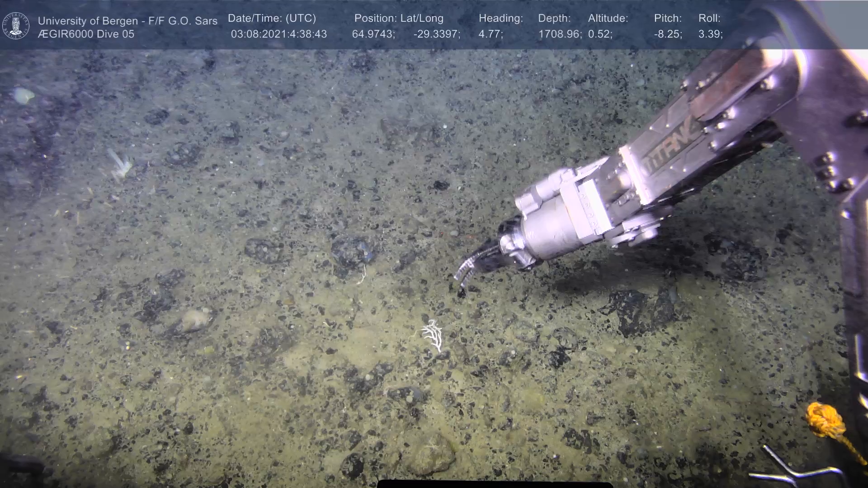
Task: Click the University of Bergen logo
Action: pos(16,26)
